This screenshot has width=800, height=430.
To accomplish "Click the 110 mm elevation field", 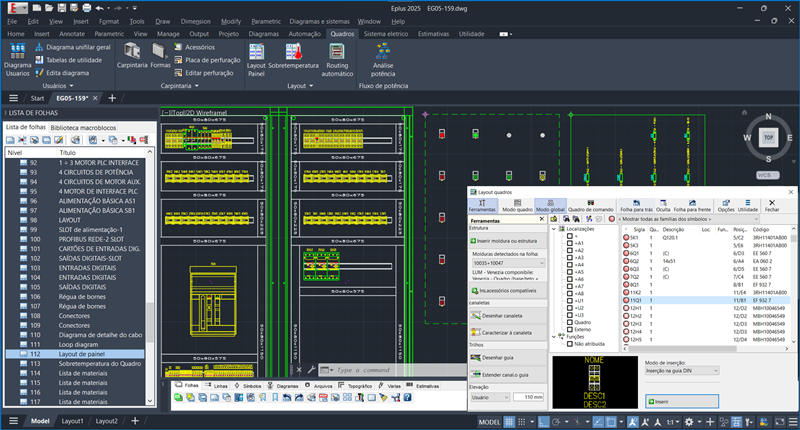I will [x=529, y=397].
